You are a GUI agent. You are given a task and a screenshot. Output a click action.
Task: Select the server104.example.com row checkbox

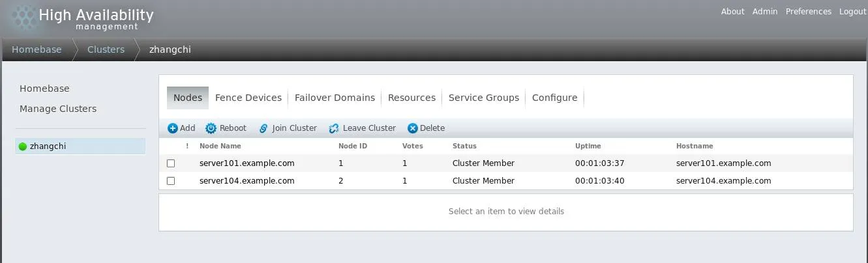tap(171, 181)
